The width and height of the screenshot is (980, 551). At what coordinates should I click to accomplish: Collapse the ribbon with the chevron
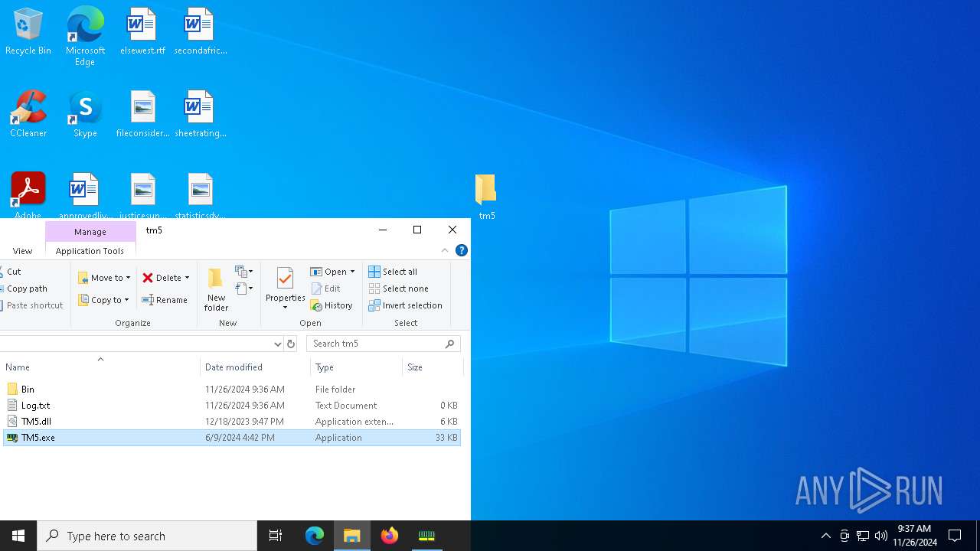point(445,250)
